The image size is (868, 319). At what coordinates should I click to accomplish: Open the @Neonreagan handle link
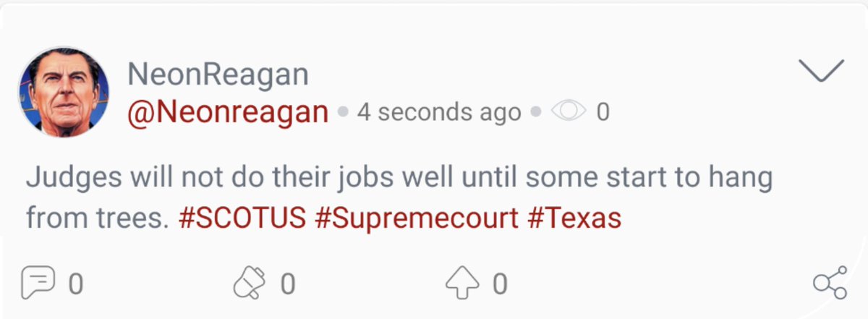(x=229, y=112)
